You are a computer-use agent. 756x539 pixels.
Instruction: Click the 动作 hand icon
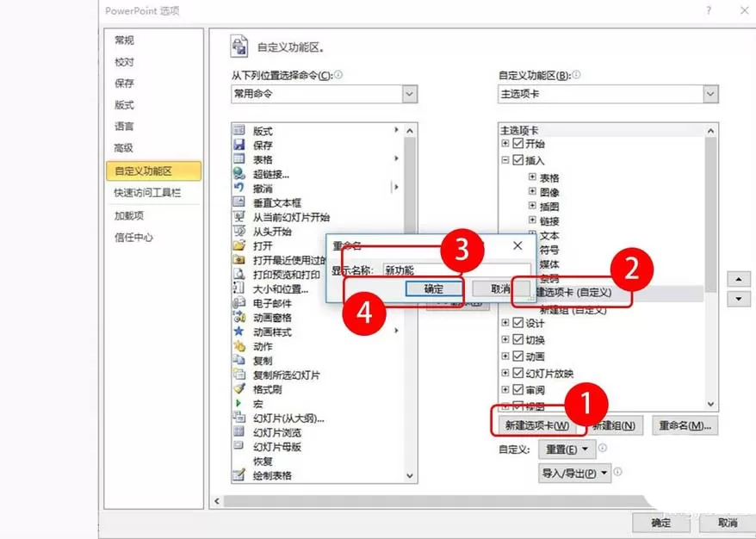pyautogui.click(x=239, y=345)
